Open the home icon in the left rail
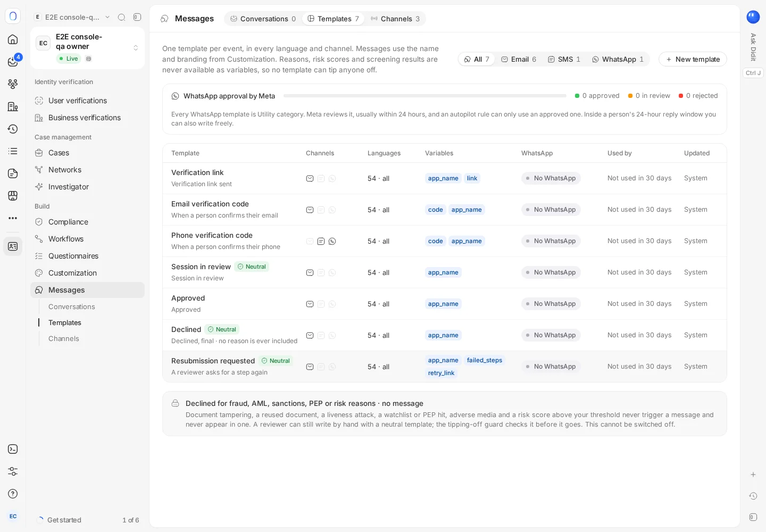 click(x=13, y=39)
